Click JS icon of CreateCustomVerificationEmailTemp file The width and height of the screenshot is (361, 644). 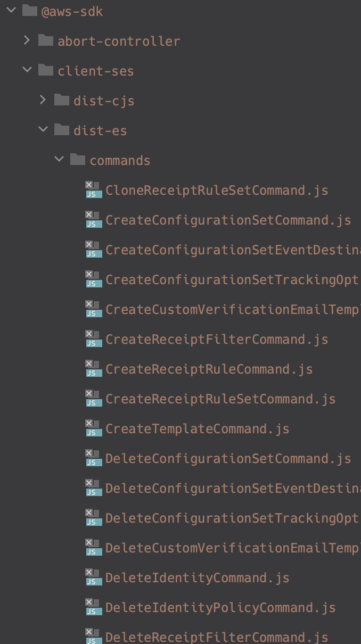pos(93,309)
